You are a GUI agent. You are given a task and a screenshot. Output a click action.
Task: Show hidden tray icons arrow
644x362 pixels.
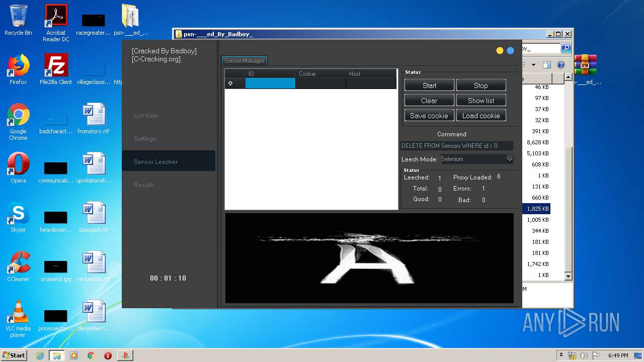point(561,355)
